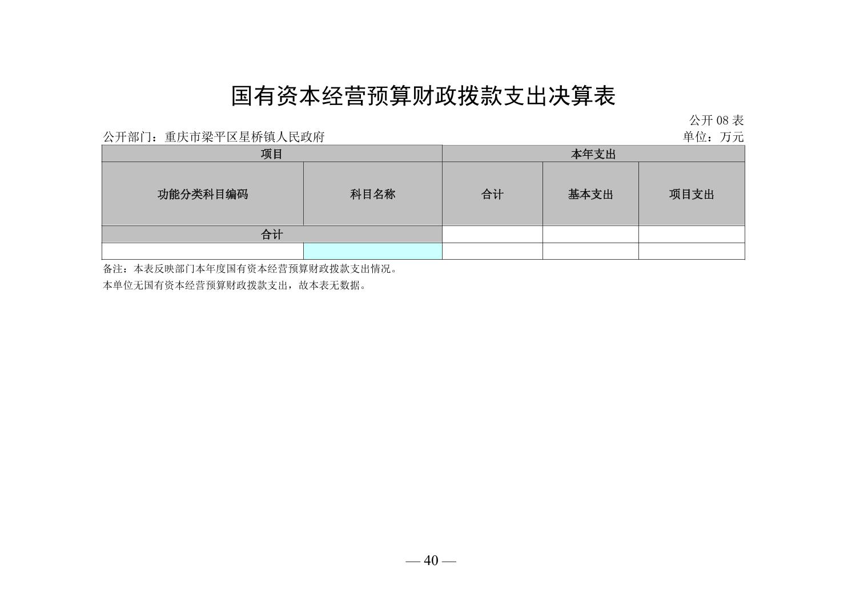Click the light cyan highlighted empty cell

click(x=373, y=251)
